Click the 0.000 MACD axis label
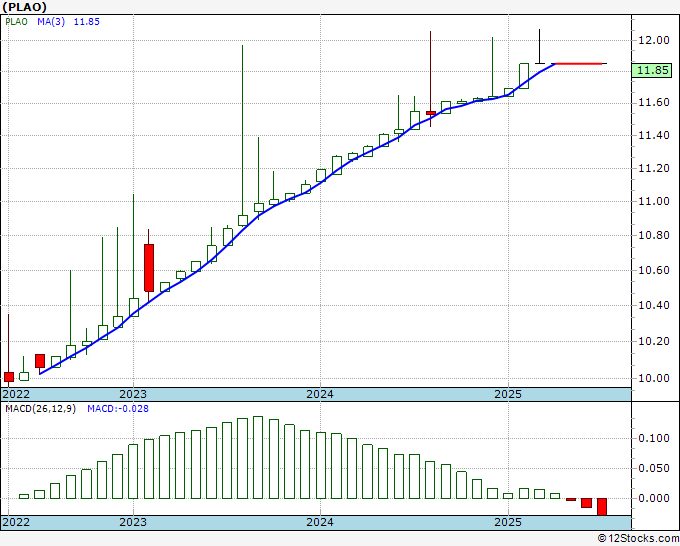Screen dimensions: 680x546 pyautogui.click(x=654, y=498)
